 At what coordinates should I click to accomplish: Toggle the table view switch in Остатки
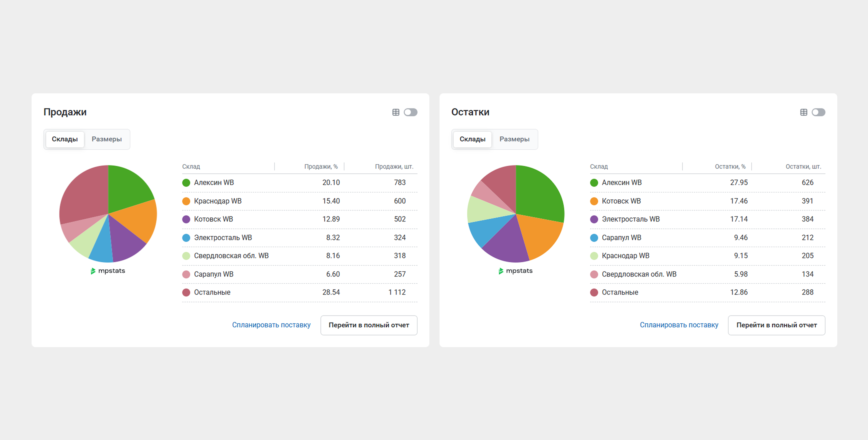(818, 112)
